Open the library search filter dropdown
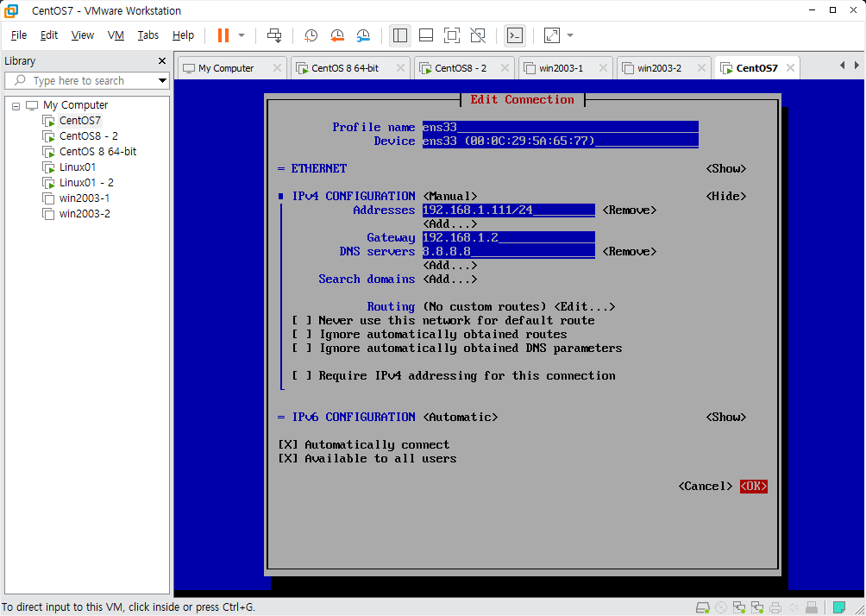This screenshot has width=866, height=616. click(x=162, y=80)
